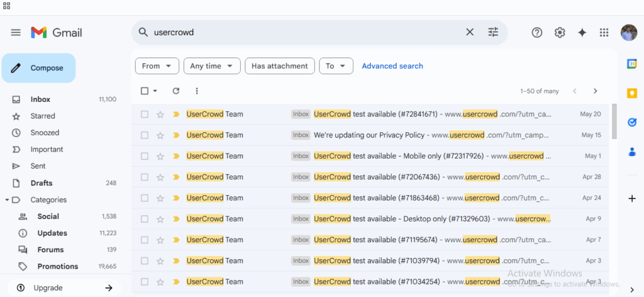644x297 pixels.
Task: Click the Gemini sparkle icon
Action: [x=582, y=33]
